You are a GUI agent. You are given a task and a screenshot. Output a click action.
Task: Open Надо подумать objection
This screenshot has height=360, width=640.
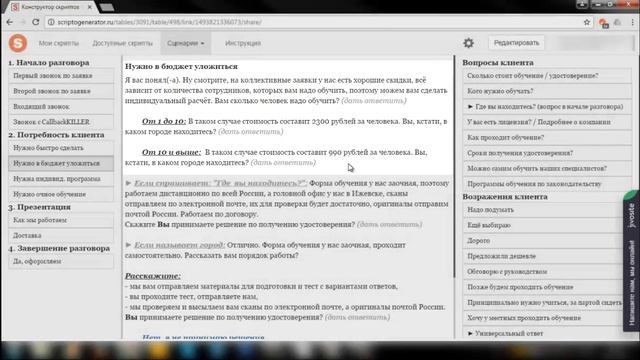[543, 210]
